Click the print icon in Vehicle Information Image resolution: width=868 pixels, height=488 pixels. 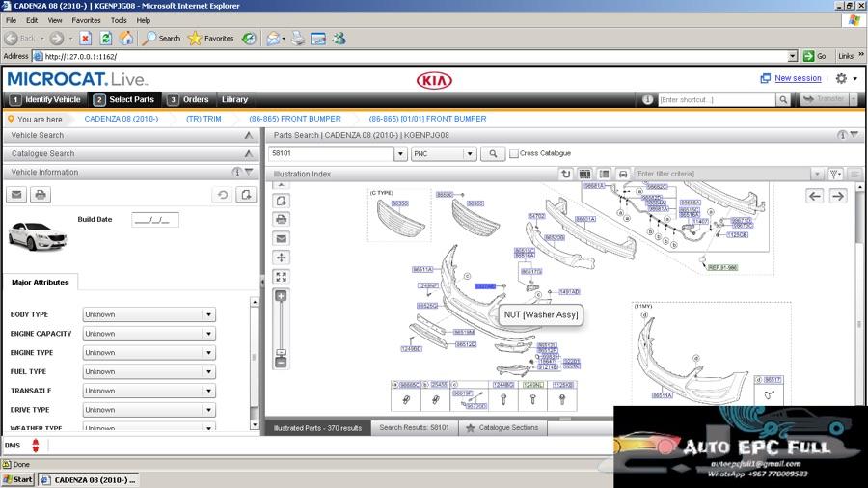(x=41, y=195)
